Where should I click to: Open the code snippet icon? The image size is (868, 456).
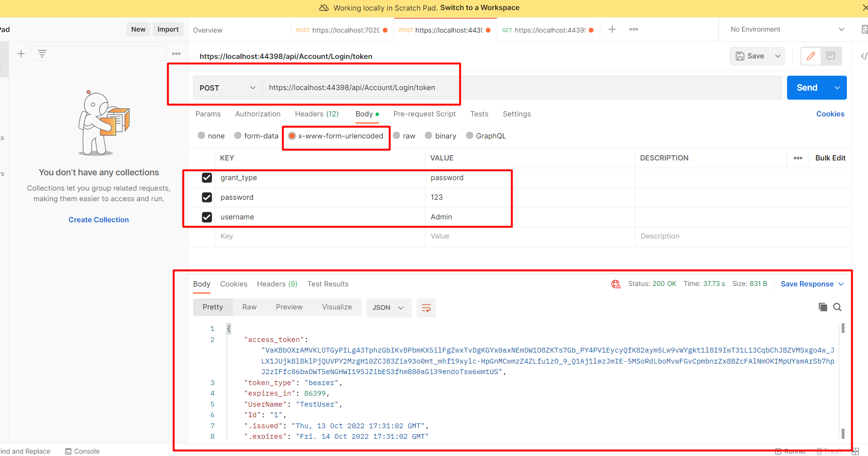point(864,56)
